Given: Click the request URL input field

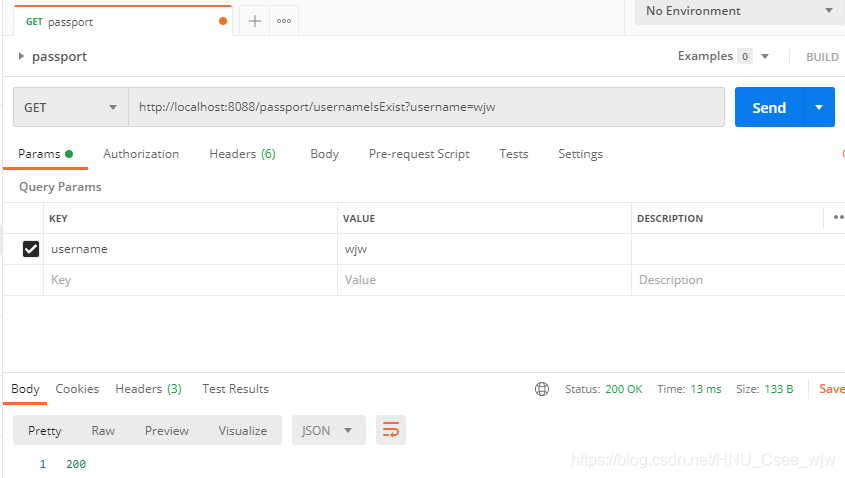Looking at the screenshot, I should pos(425,107).
